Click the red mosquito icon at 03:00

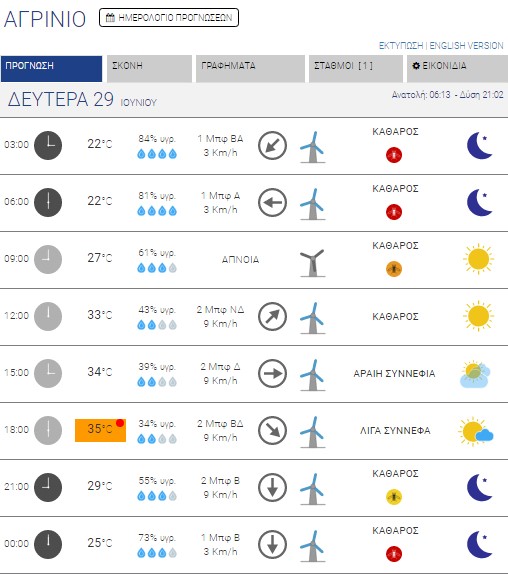tap(394, 155)
